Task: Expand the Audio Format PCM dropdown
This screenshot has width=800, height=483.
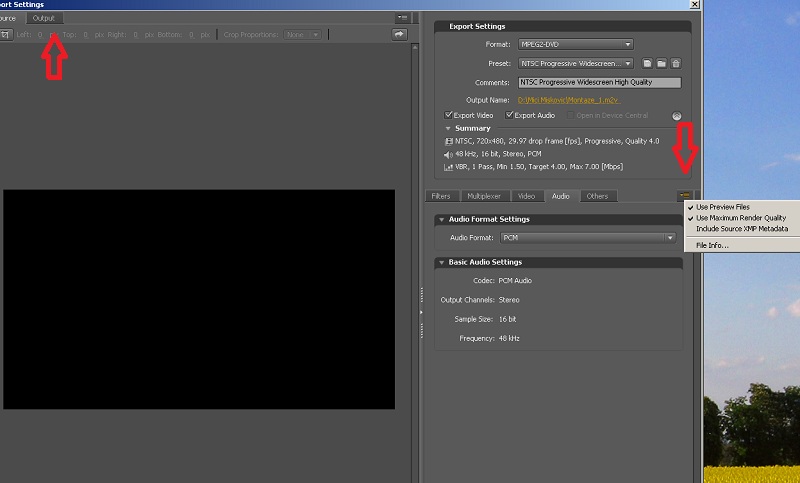Action: (587, 237)
